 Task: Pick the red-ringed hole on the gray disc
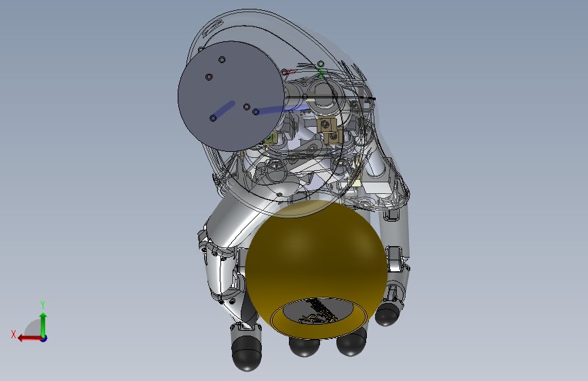(209, 77)
